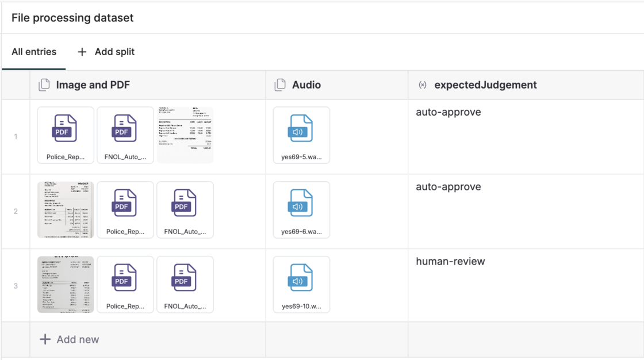Select row number 2
Image resolution: width=644 pixels, height=360 pixels.
click(16, 211)
